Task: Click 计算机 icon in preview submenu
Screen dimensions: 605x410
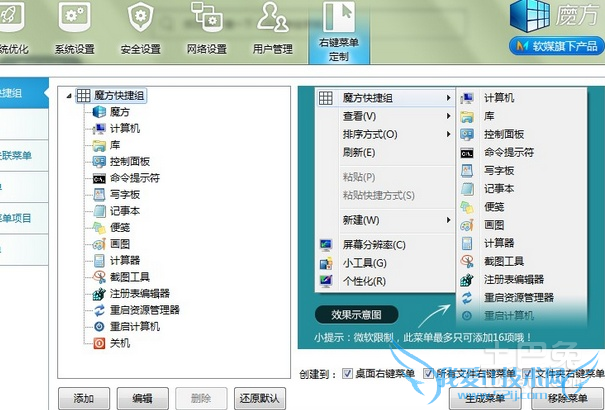Action: (467, 98)
